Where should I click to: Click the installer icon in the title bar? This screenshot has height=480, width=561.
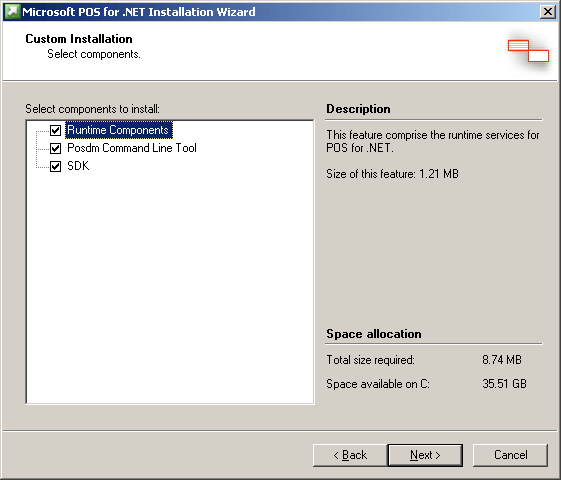(13, 12)
